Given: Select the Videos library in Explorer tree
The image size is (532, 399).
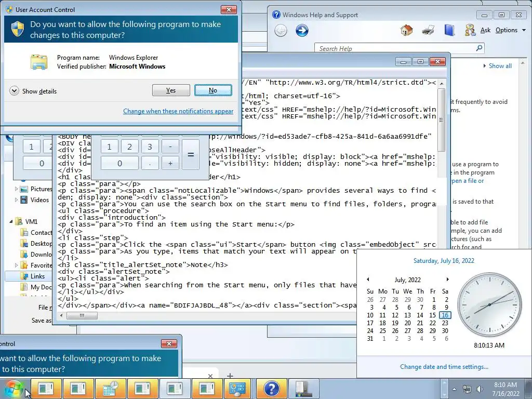Looking at the screenshot, I should point(34,200).
